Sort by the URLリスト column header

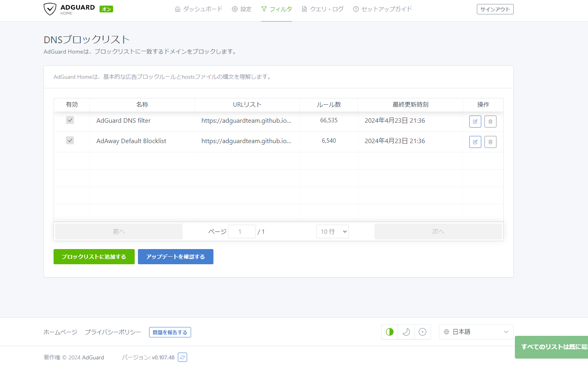pyautogui.click(x=247, y=104)
